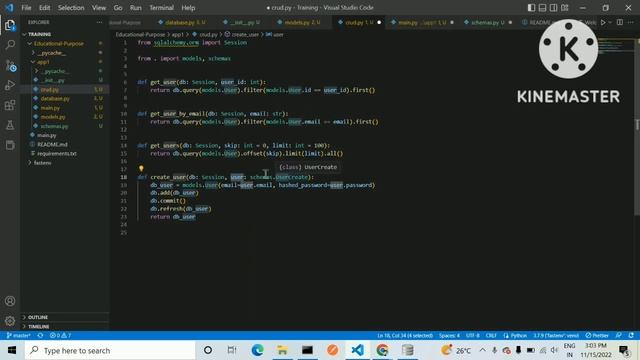This screenshot has width=640, height=360.
Task: Click the Ln 18, Col 34 cursor position
Action: pyautogui.click(x=404, y=336)
